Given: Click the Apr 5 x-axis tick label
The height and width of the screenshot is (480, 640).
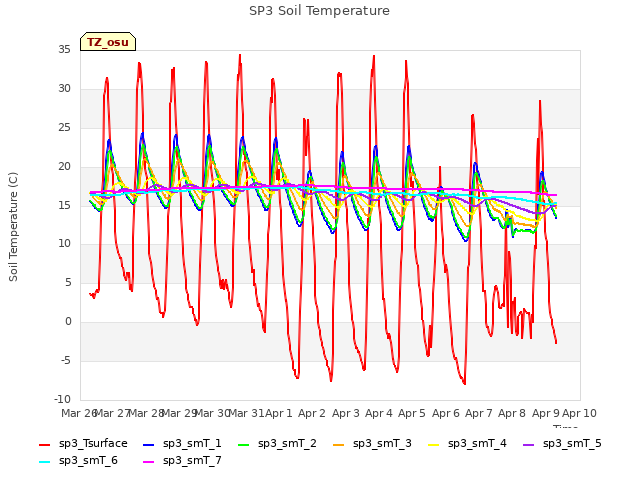Looking at the screenshot, I should 412,413.
